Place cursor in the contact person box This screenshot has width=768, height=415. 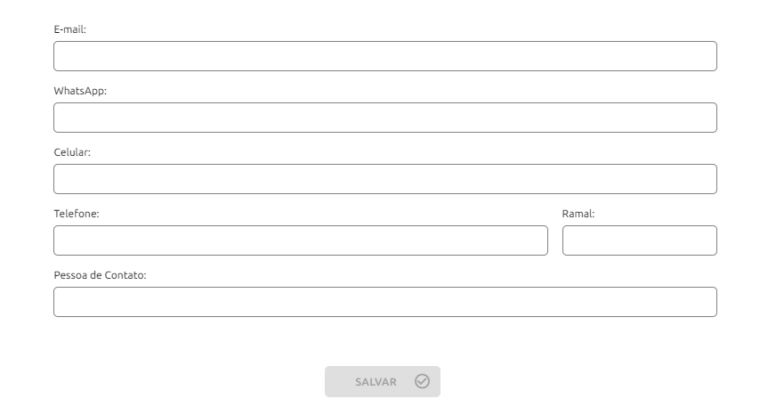point(385,302)
